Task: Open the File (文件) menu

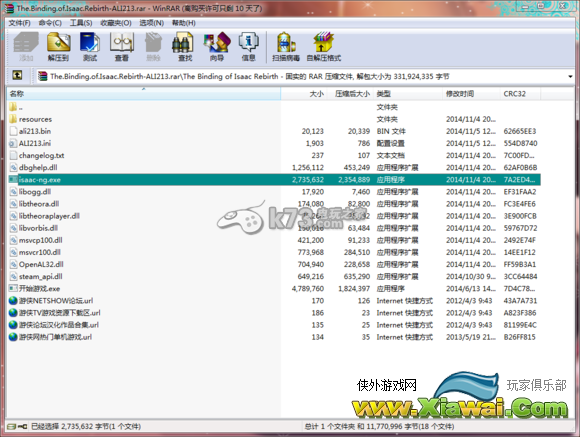Action: pos(20,23)
